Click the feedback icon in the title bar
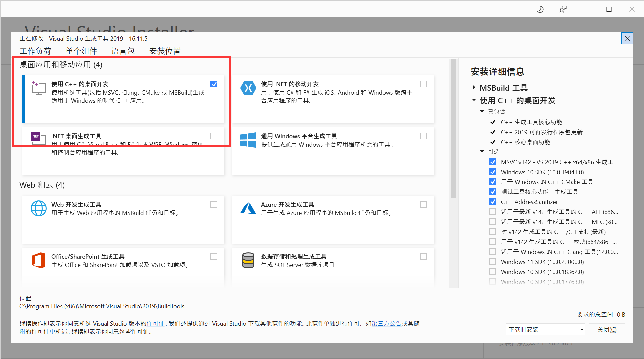 point(563,9)
